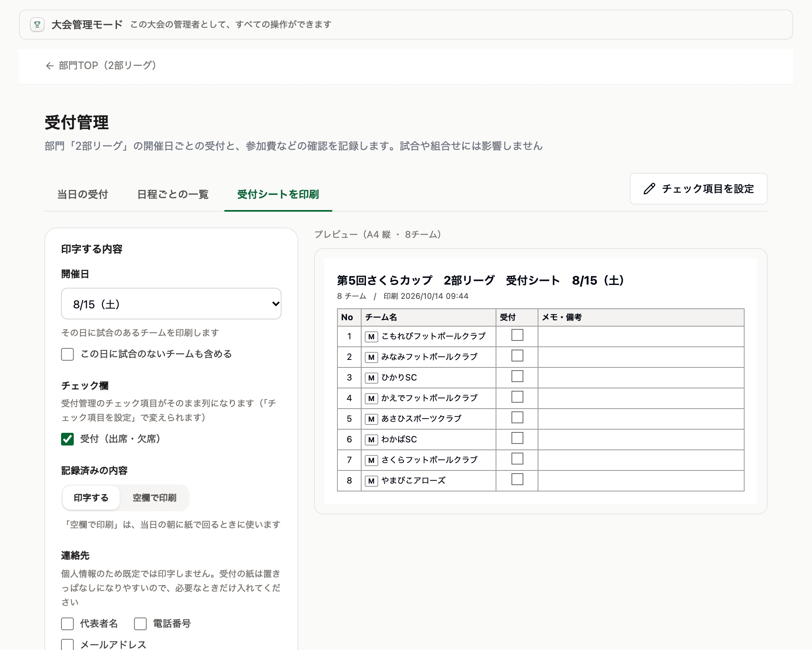Click the M badge beside こもれびフットボールクラブ
The height and width of the screenshot is (650, 812).
[371, 337]
